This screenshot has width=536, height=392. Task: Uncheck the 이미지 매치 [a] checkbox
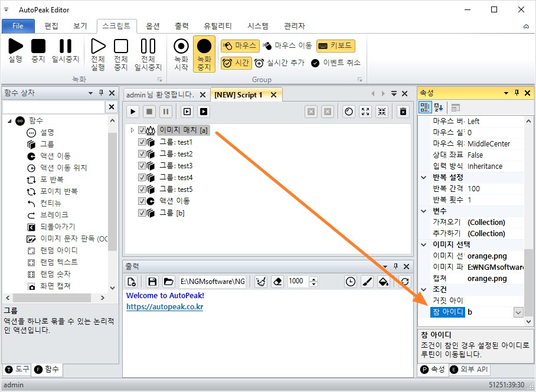[x=142, y=130]
